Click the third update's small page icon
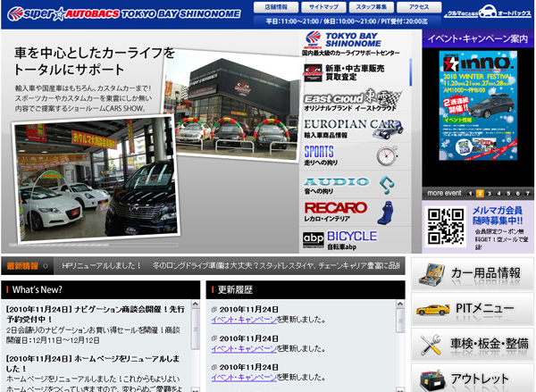 pos(214,367)
